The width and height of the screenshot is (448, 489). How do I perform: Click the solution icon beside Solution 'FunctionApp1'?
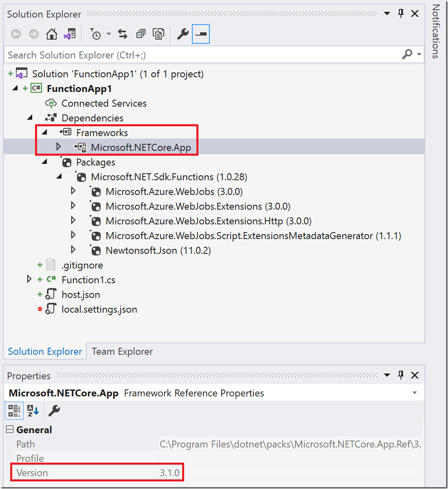[21, 74]
